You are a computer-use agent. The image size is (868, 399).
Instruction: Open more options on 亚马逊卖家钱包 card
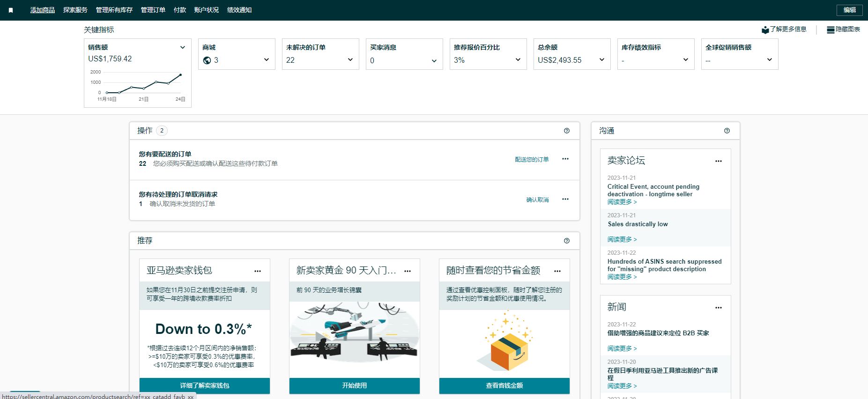click(258, 271)
